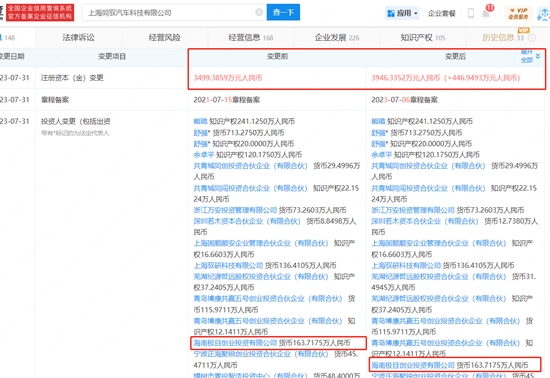Open the mobile phone app icon
This screenshot has height=378, width=550.
click(471, 13)
